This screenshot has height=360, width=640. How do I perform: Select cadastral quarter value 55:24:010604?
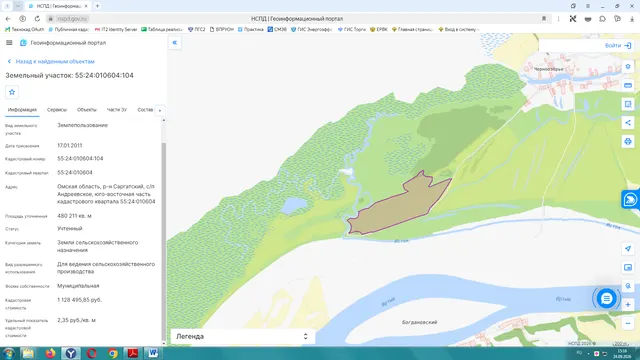click(x=75, y=173)
